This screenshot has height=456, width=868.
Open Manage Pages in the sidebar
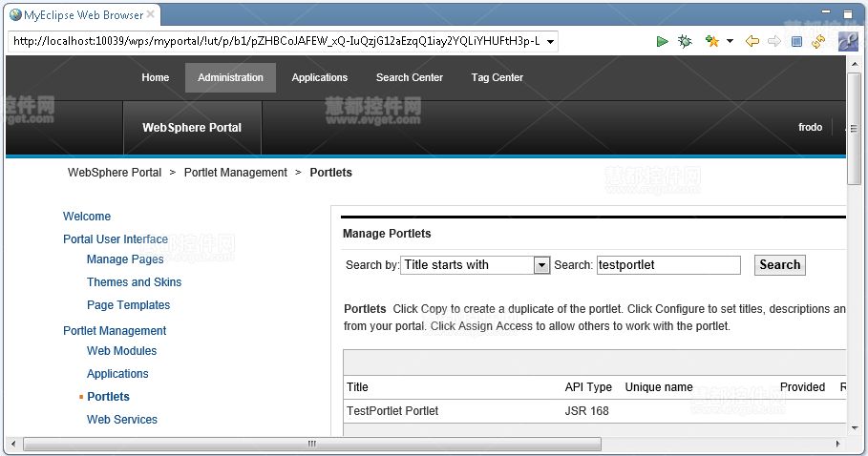tap(125, 259)
